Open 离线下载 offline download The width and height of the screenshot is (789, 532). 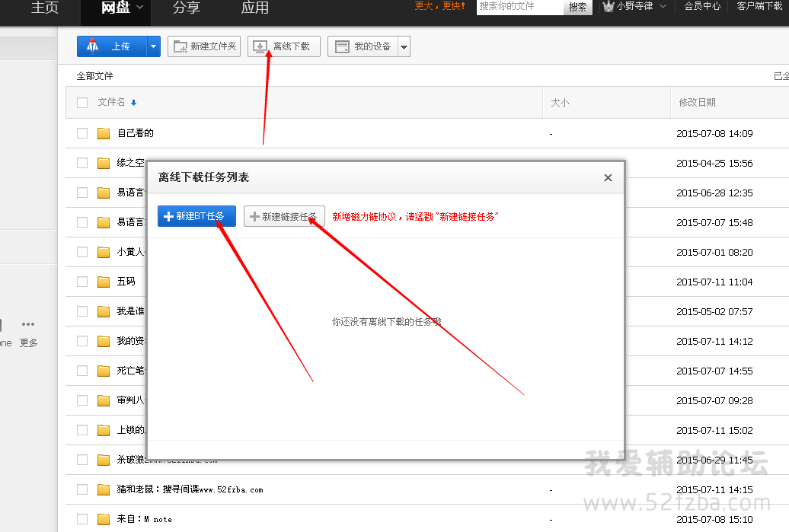point(283,46)
